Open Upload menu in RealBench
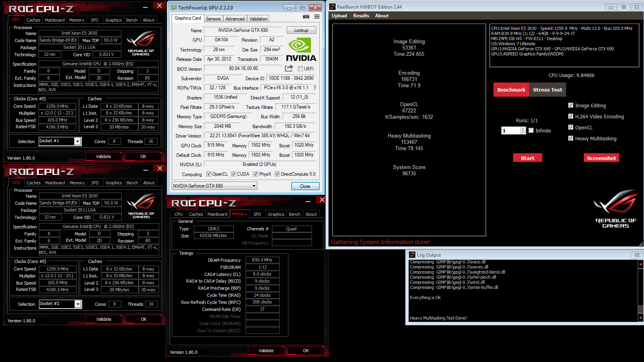 tap(339, 16)
